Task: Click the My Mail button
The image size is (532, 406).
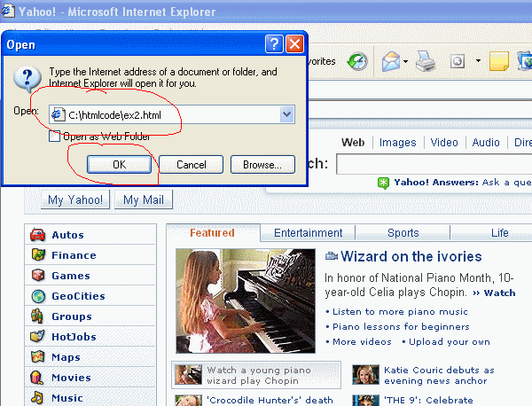Action: point(144,199)
